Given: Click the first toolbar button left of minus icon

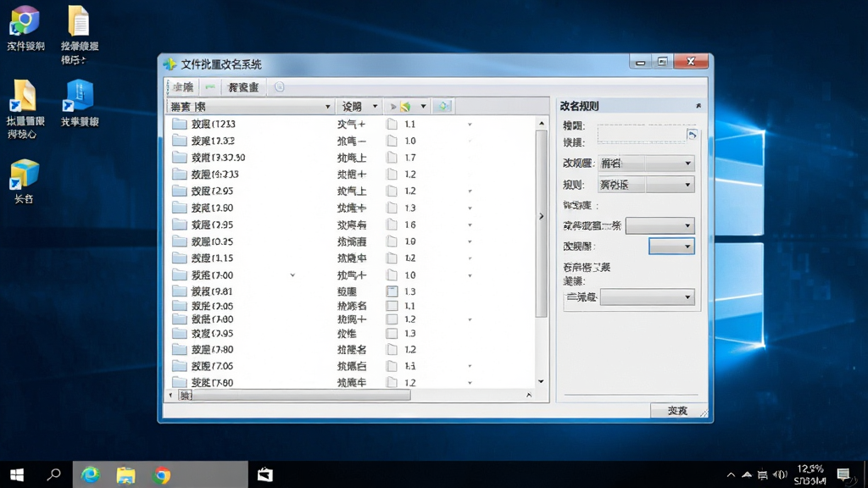Looking at the screenshot, I should (x=183, y=87).
